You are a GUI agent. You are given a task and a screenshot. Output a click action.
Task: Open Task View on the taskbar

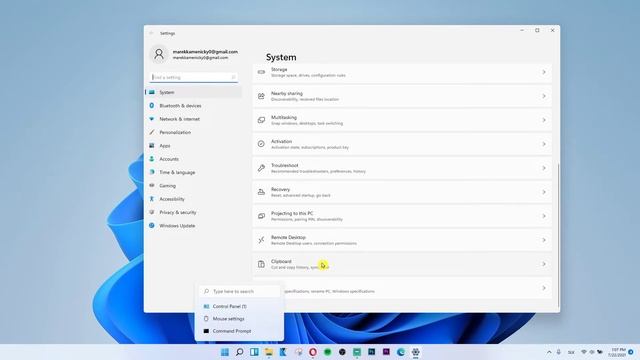(254, 352)
